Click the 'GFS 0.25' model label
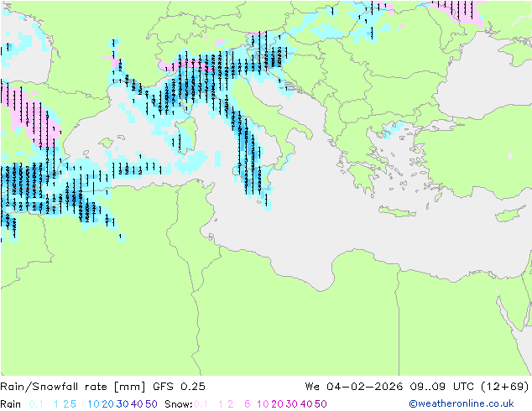This screenshot has width=532, height=411. pyautogui.click(x=179, y=386)
